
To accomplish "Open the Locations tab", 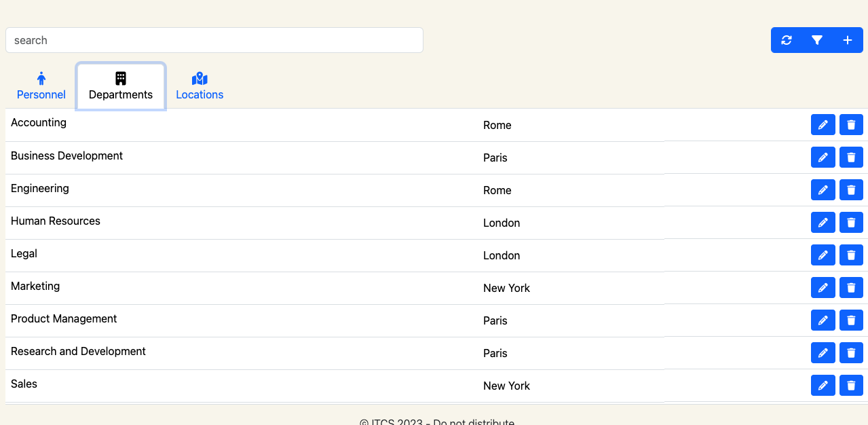I will [x=200, y=86].
